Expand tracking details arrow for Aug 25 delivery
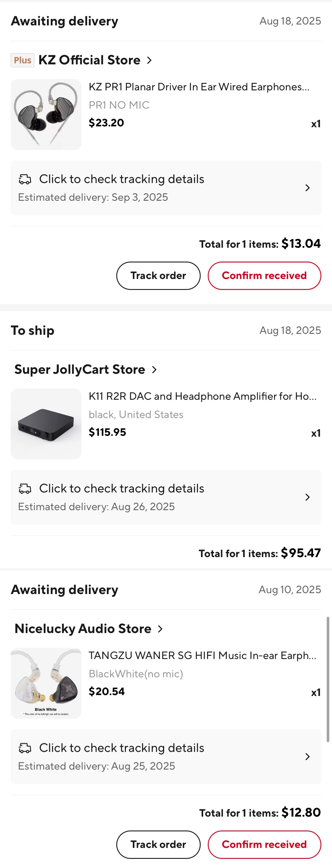The width and height of the screenshot is (332, 868). 307,757
